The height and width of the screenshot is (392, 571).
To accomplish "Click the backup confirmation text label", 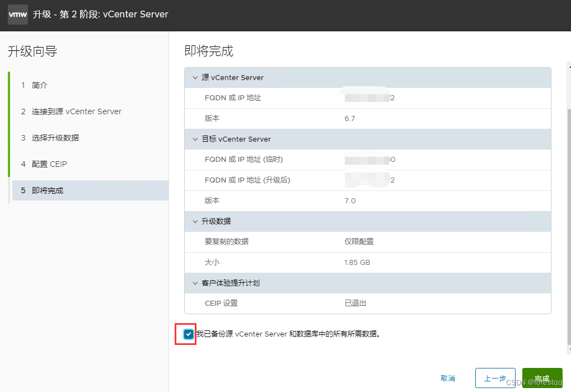I will pyautogui.click(x=288, y=334).
